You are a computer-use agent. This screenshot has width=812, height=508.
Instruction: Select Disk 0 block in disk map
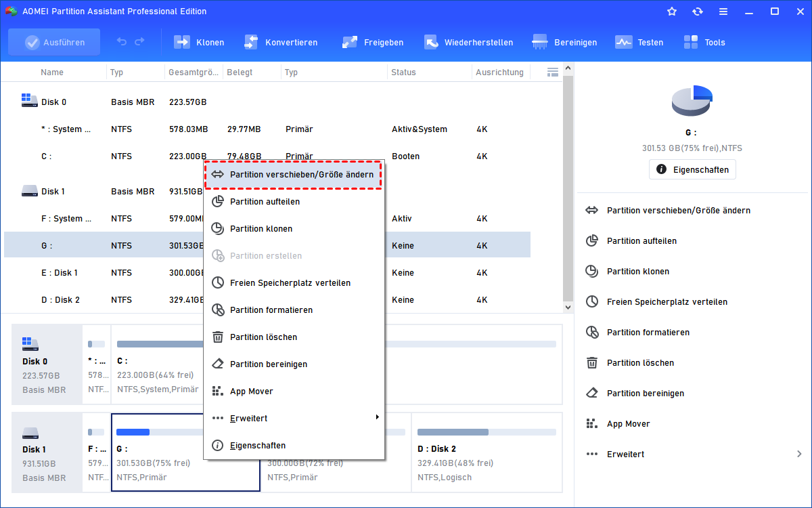point(47,364)
